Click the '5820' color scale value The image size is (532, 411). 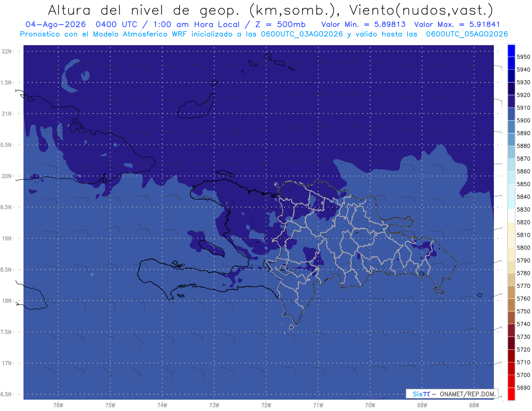pos(523,222)
